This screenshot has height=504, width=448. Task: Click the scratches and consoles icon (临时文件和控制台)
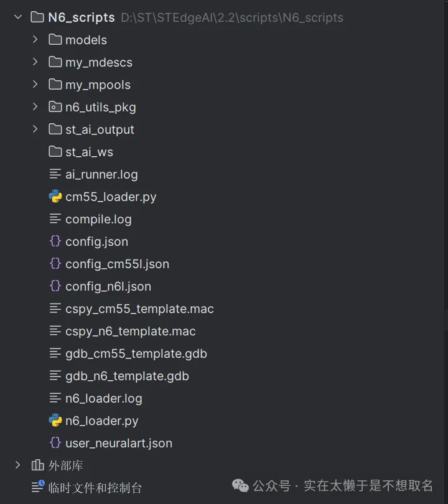click(x=38, y=487)
